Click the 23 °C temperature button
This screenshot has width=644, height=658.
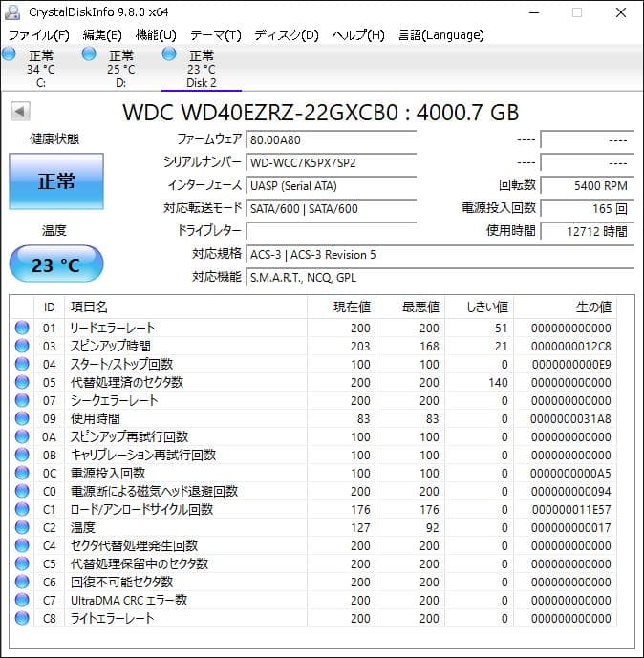pos(56,265)
